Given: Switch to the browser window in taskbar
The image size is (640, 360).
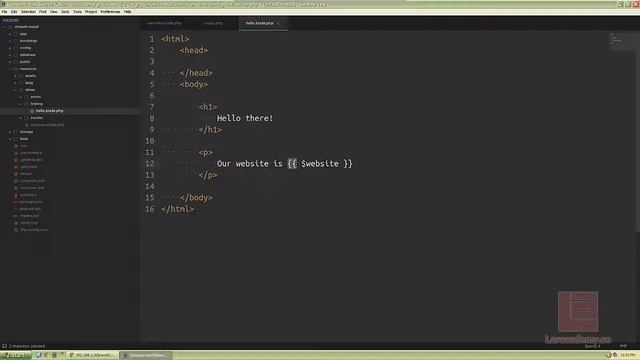Looking at the screenshot, I should [93, 356].
